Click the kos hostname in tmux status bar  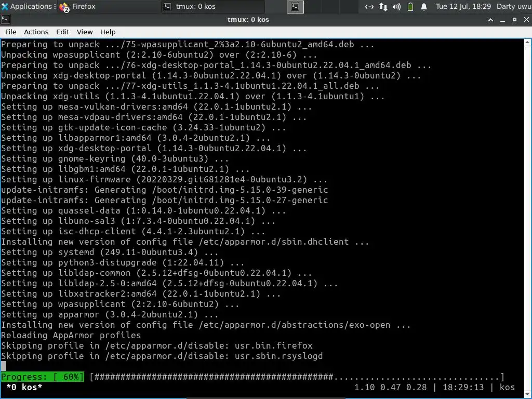[507, 387]
